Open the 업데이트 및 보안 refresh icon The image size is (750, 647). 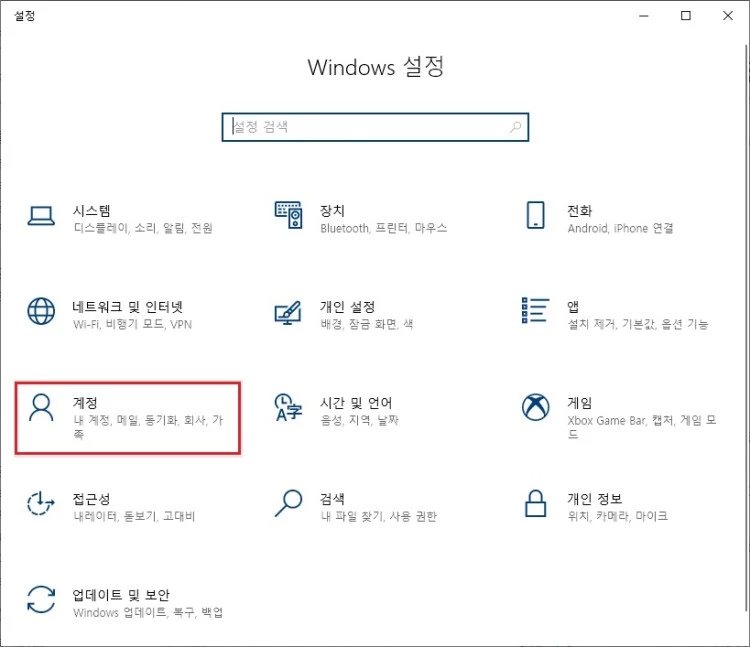pyautogui.click(x=41, y=600)
